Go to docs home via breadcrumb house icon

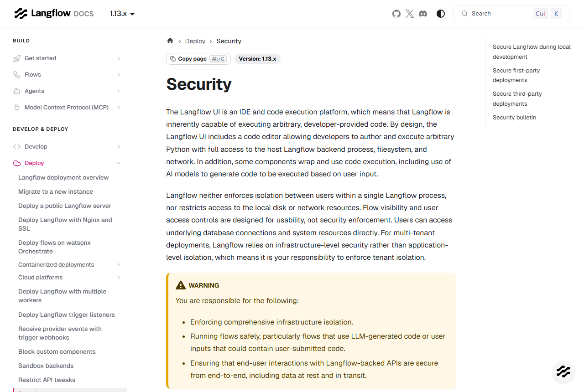(170, 41)
